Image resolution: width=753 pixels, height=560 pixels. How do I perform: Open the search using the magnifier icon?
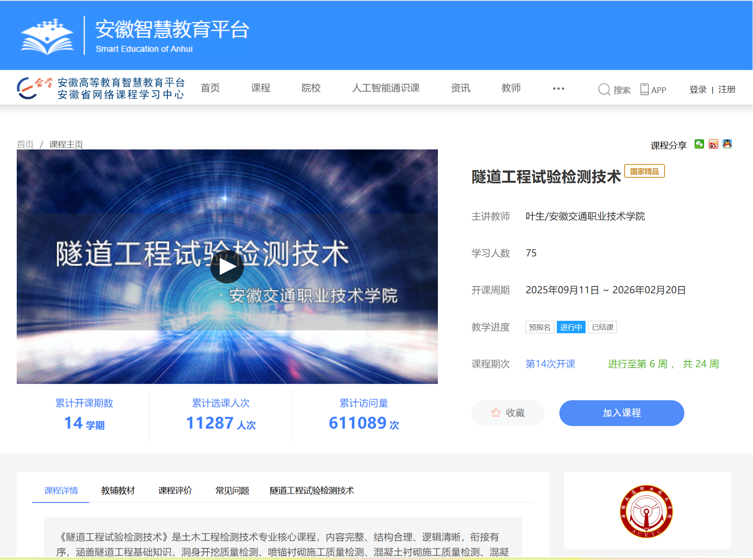tap(604, 89)
